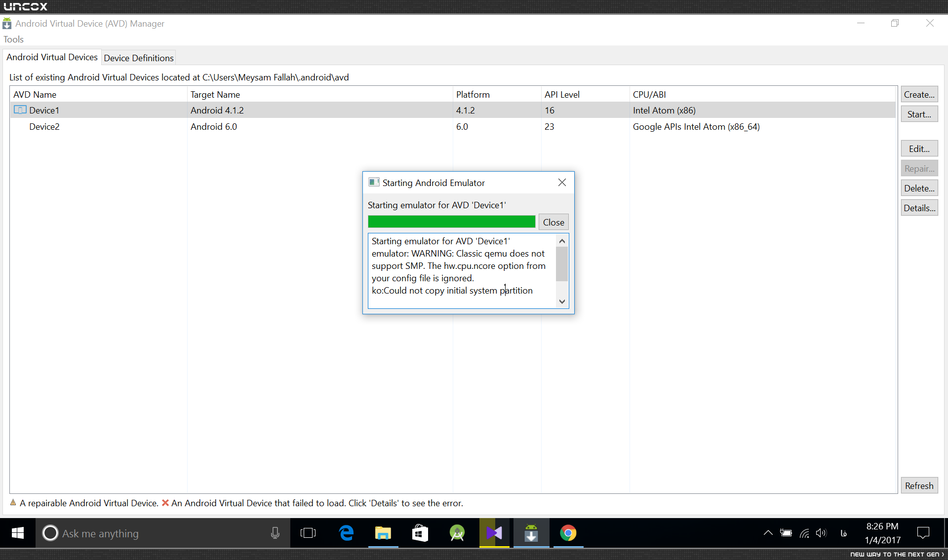Open the Action Center notifications
948x560 pixels.
pyautogui.click(x=923, y=533)
